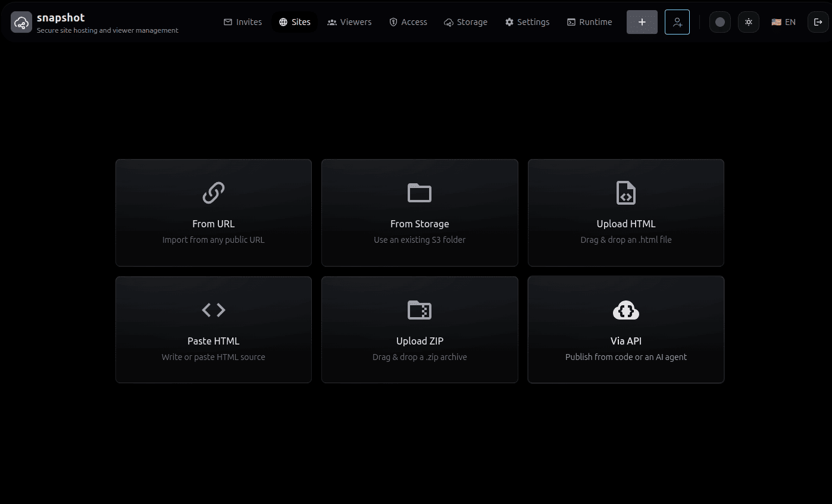Click the 'Drag & drop an .html file' text

tap(626, 240)
